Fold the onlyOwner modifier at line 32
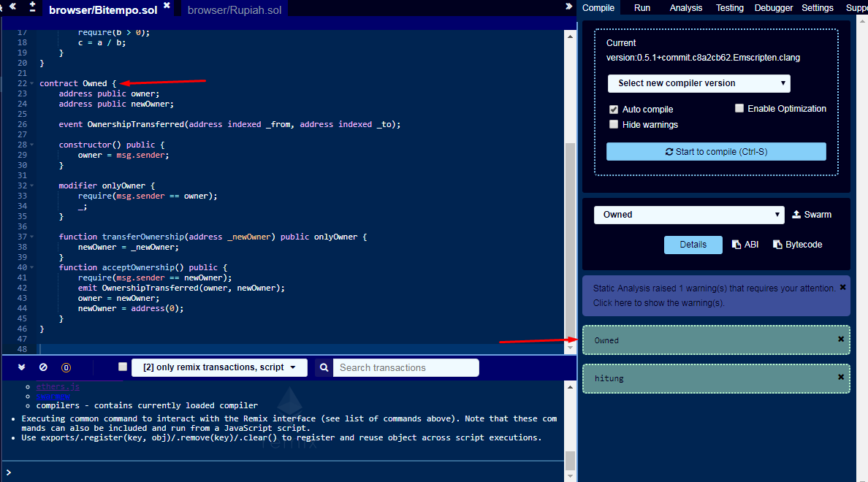The image size is (868, 482). click(31, 186)
